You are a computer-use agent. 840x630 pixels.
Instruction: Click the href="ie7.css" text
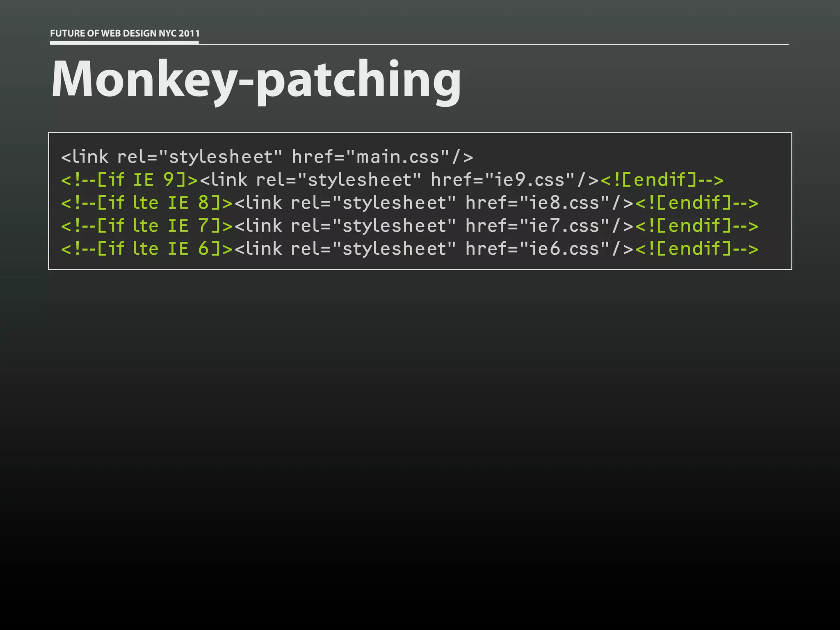(537, 226)
